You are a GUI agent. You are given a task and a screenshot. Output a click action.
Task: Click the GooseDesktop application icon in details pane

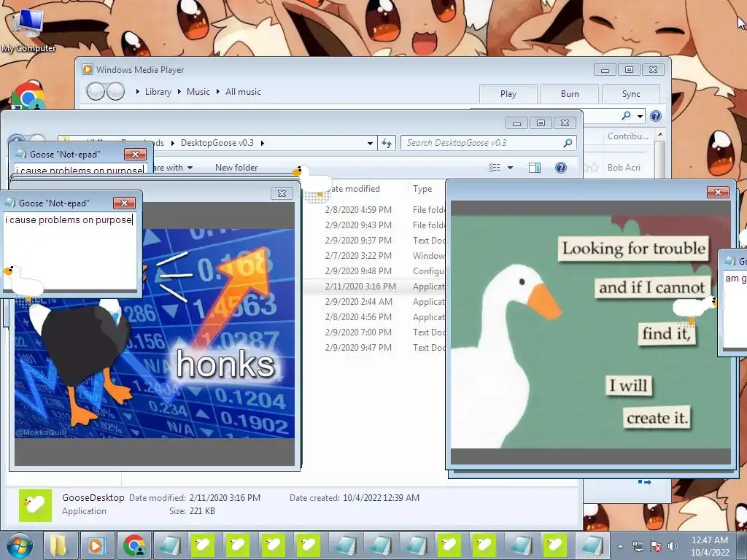click(x=35, y=505)
